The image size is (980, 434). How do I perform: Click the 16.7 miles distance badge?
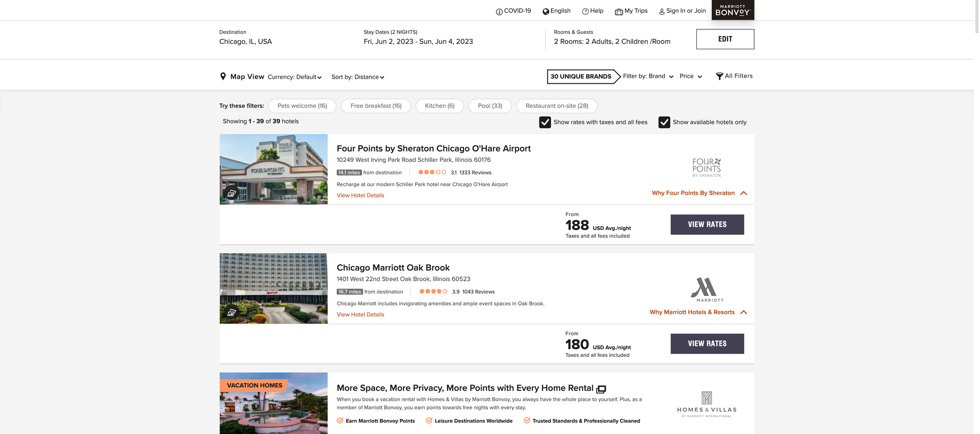[x=349, y=292]
